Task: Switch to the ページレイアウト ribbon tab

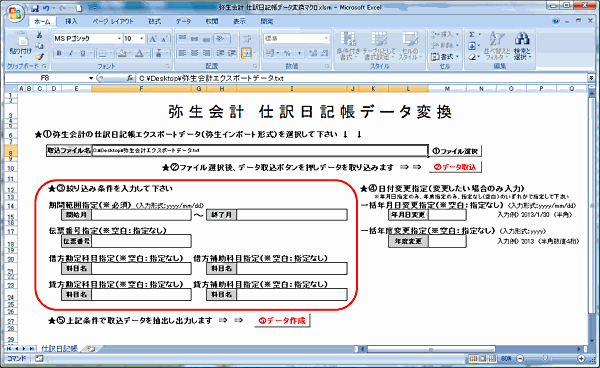Action: click(x=112, y=21)
